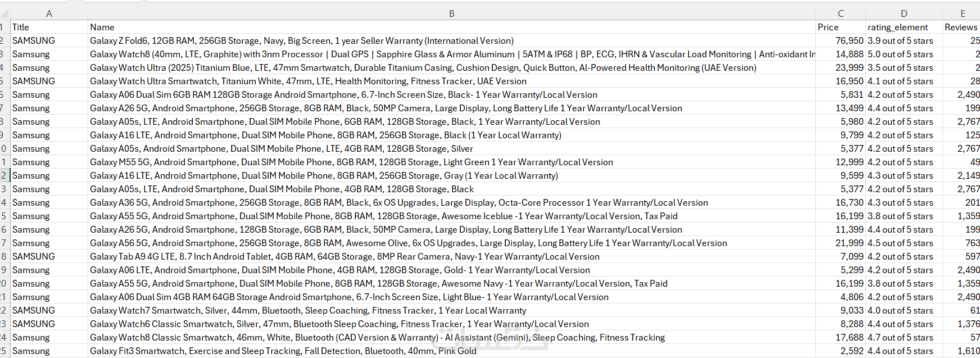The image size is (980, 358).
Task: Select Galaxy Watch7 Smartwatch Silver cell
Action: pos(452,310)
